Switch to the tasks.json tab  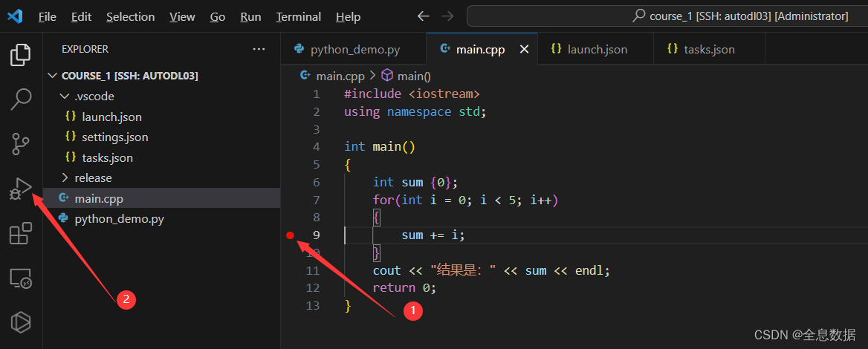pyautogui.click(x=709, y=49)
